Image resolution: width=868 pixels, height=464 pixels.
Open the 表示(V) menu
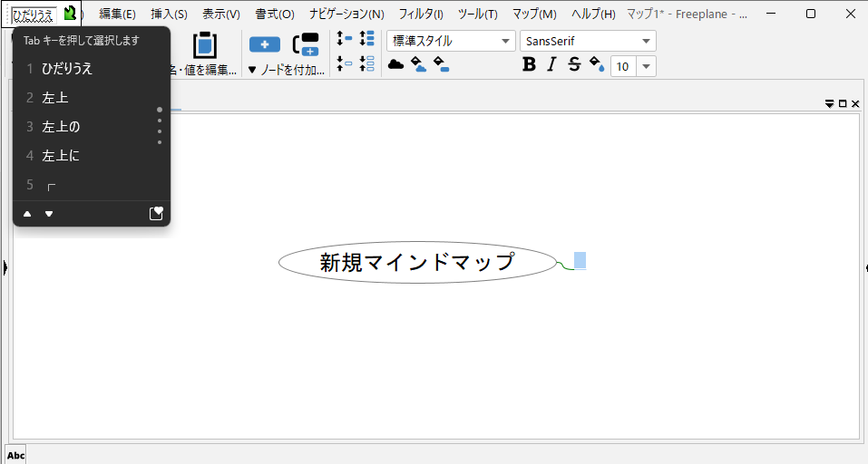tap(221, 14)
